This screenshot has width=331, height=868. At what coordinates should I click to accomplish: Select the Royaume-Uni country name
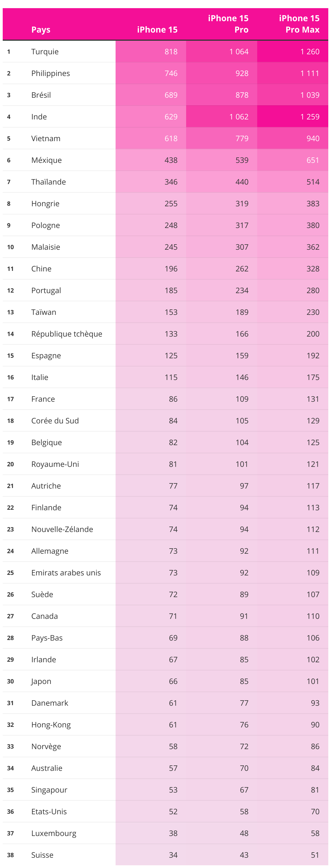55,464
